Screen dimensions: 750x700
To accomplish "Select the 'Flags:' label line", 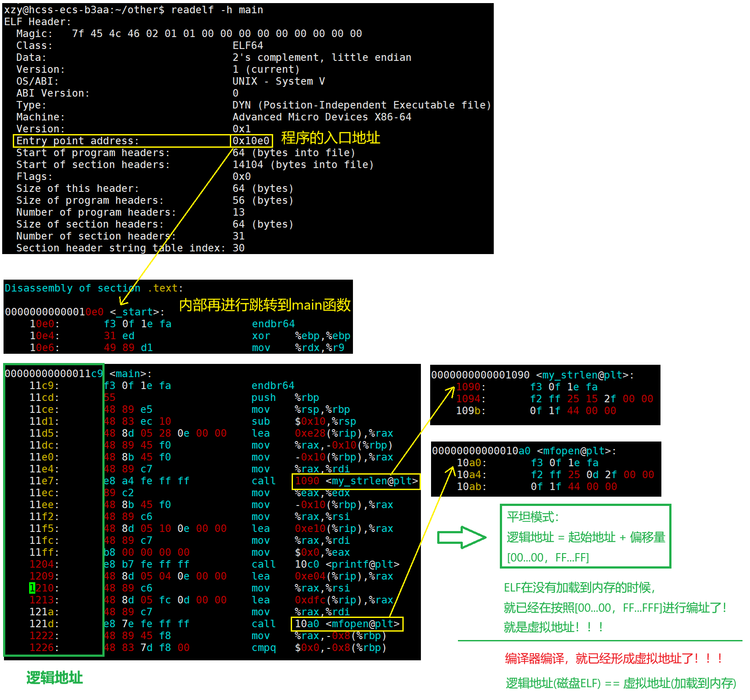I will [x=34, y=176].
